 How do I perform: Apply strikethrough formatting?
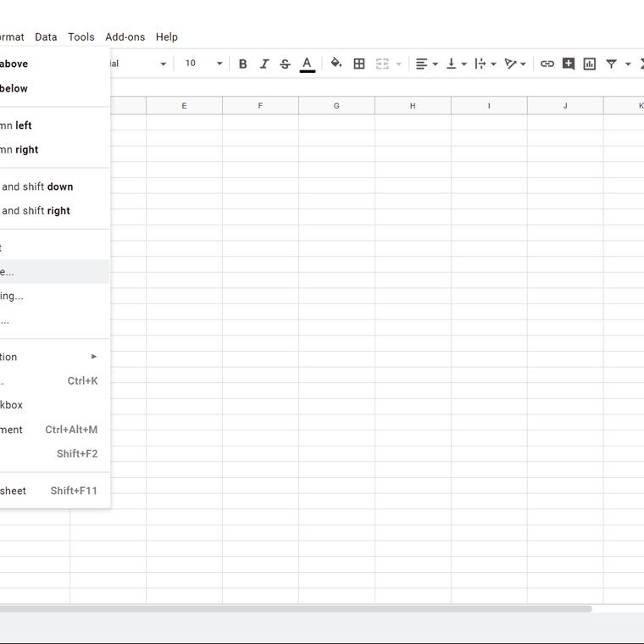[x=285, y=64]
